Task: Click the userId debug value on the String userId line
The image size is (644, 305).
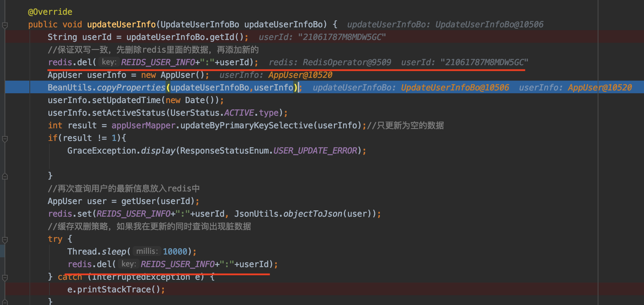Action: pyautogui.click(x=342, y=37)
